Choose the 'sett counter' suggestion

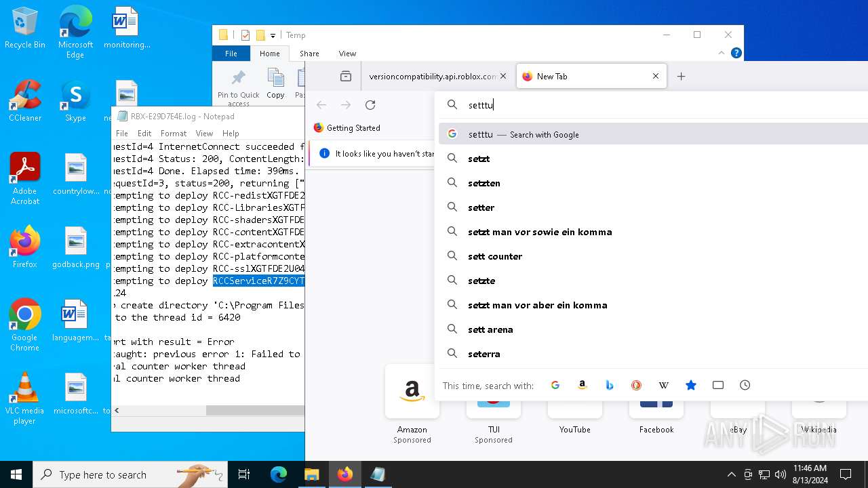(x=653, y=256)
